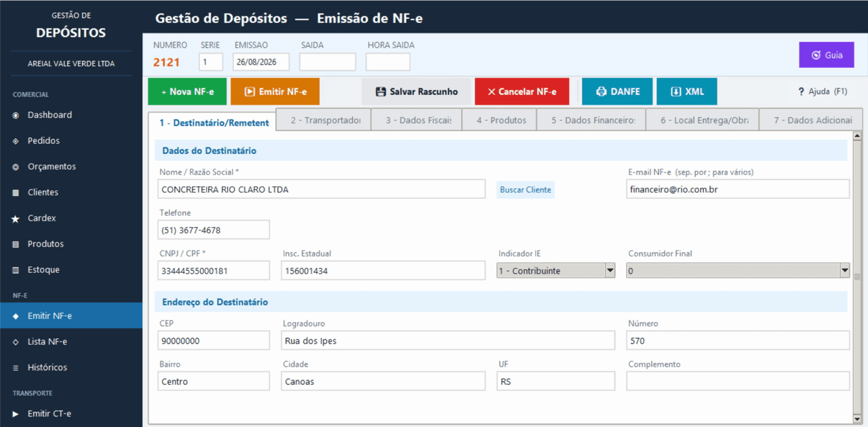Screen dimensions: 868x427
Task: Switch to the 2 - Transportador tab
Action: pos(323,119)
